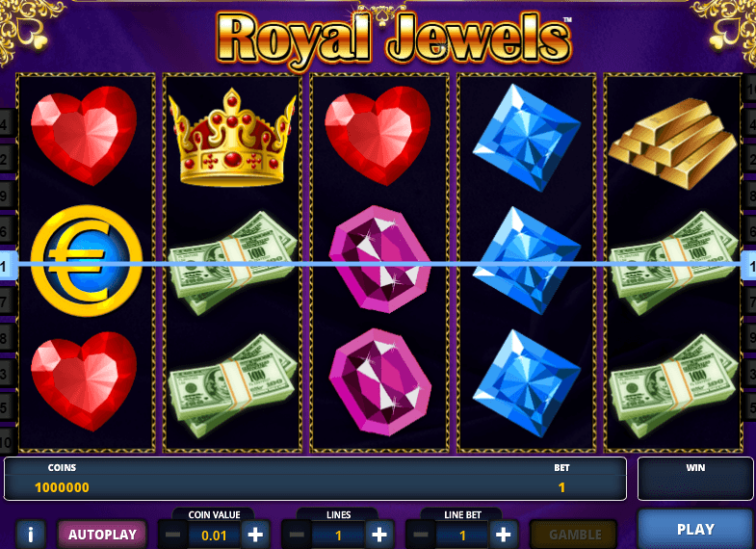Decrease number of lines with minus
Image resolution: width=756 pixels, height=549 pixels.
(x=297, y=534)
